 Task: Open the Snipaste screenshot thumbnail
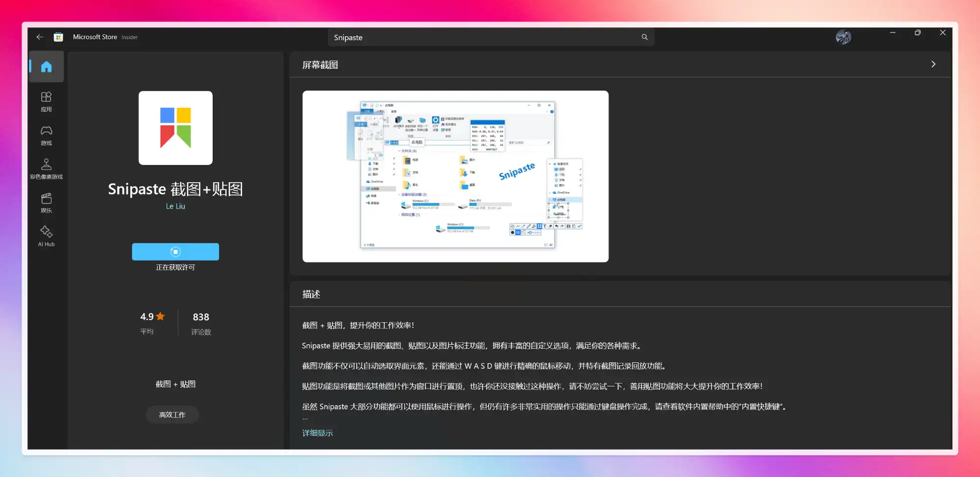(x=455, y=176)
